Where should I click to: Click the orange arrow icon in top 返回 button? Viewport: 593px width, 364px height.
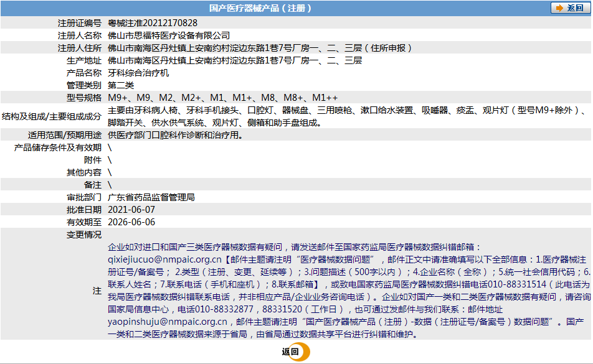(x=559, y=8)
